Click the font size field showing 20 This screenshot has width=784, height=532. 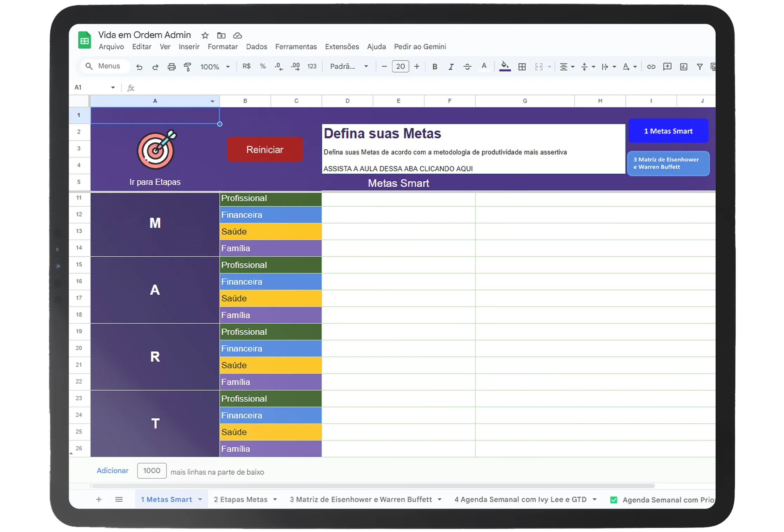click(x=400, y=67)
